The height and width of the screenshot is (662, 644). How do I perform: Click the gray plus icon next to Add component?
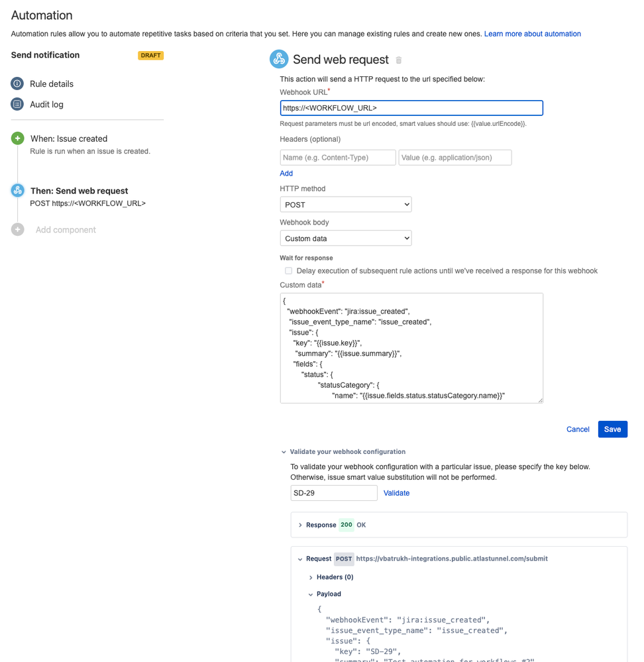(17, 230)
